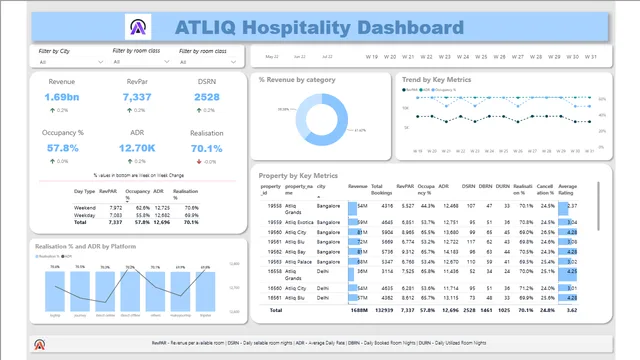Select week W 25 in the week slicer
The image size is (640, 360).
click(481, 57)
